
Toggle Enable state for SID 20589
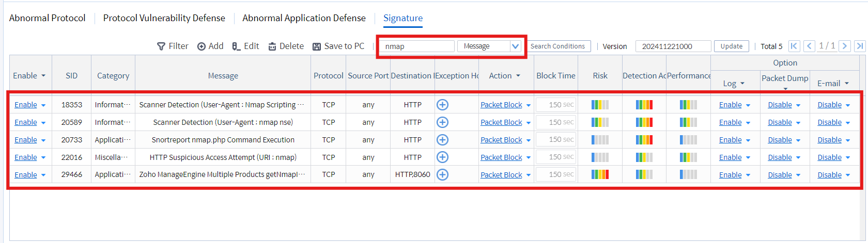[26, 122]
